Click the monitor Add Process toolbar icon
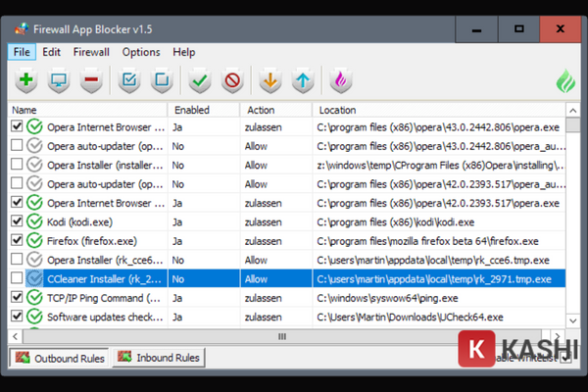The image size is (588, 392). click(x=59, y=81)
